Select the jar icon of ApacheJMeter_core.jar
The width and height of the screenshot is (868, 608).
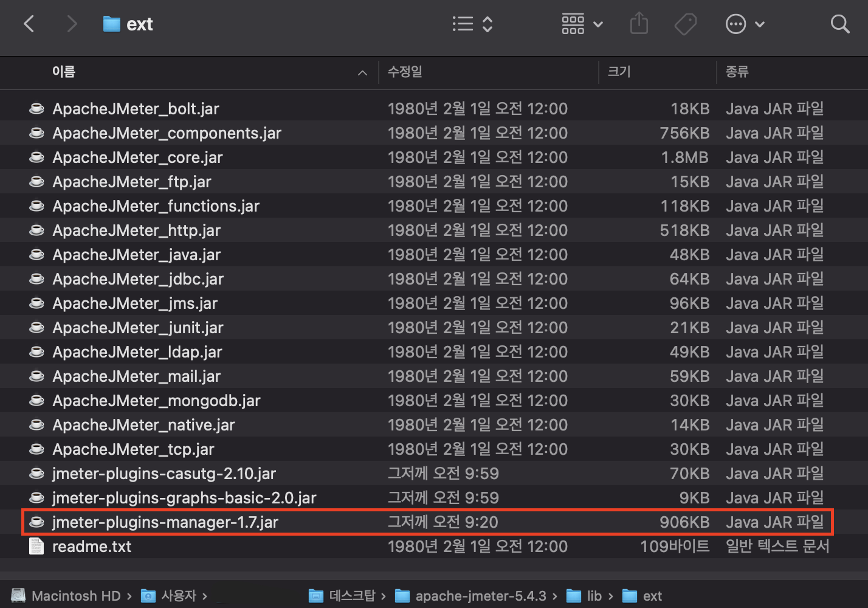tap(36, 157)
